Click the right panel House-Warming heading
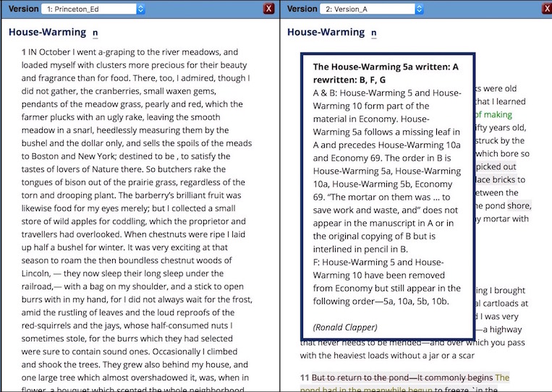The width and height of the screenshot is (552, 392). click(x=326, y=32)
